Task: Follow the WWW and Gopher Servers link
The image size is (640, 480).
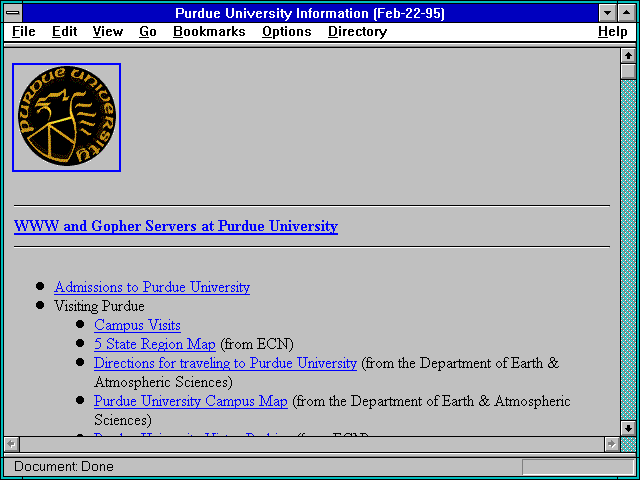Action: [176, 226]
